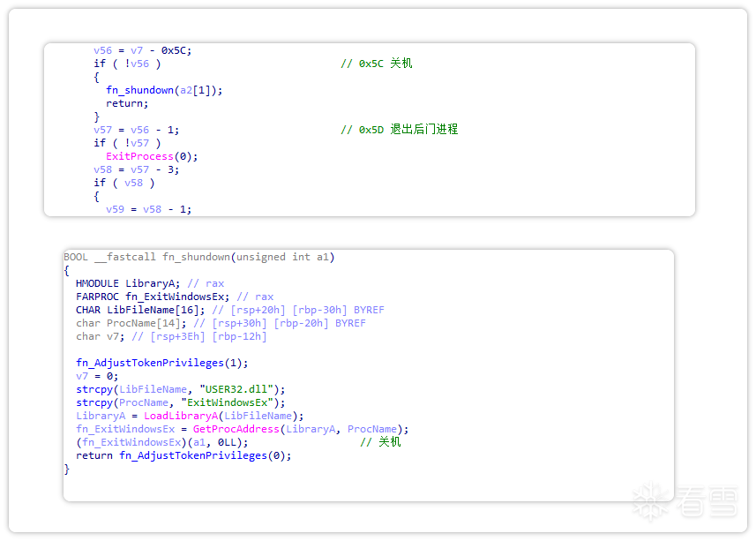Click the 'if ( !v57 )' condition

click(127, 143)
